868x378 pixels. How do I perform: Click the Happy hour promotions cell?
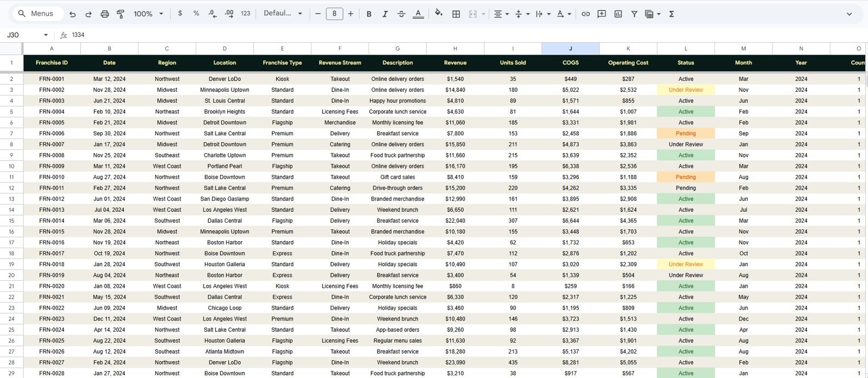click(398, 100)
